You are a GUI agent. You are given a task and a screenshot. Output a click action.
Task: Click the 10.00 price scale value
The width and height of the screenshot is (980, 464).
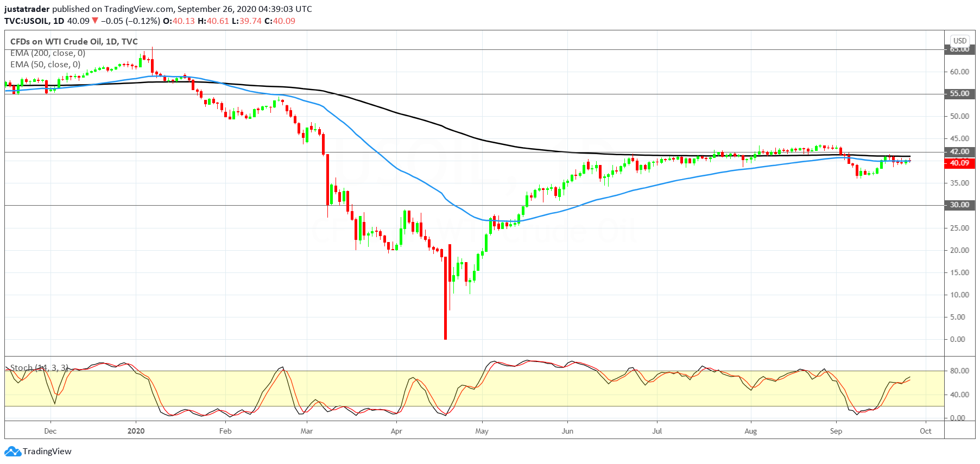coord(959,295)
